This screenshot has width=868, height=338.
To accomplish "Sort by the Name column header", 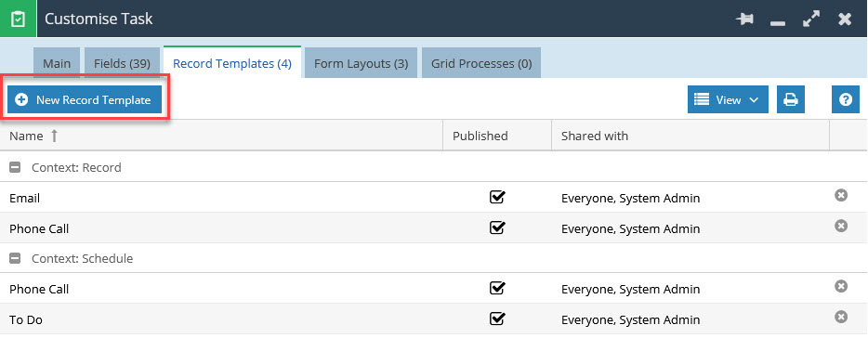I will pos(26,136).
